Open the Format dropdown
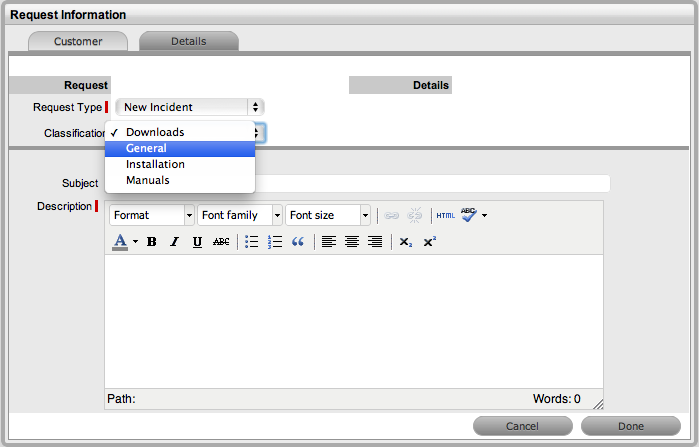This screenshot has width=699, height=447. (152, 215)
